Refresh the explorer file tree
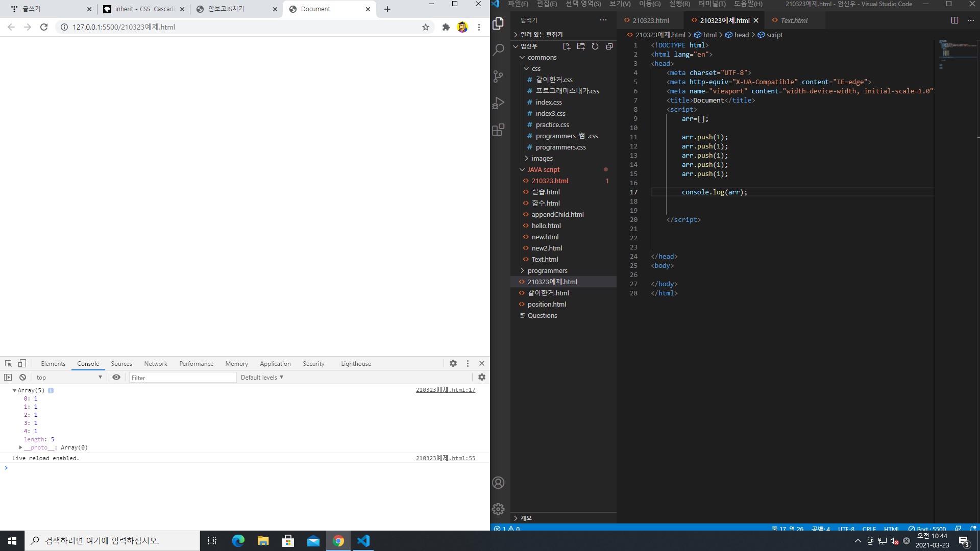 [595, 46]
